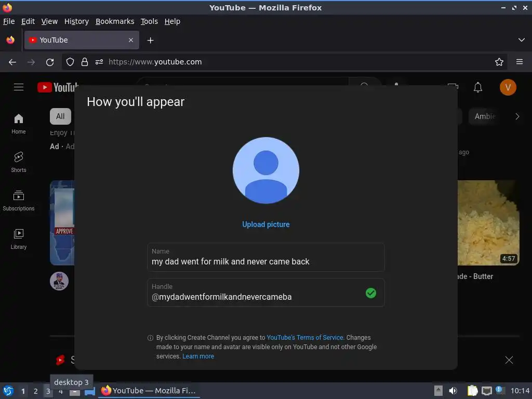Dismiss the Shorts shelf with X
The image size is (532, 399).
click(x=509, y=360)
